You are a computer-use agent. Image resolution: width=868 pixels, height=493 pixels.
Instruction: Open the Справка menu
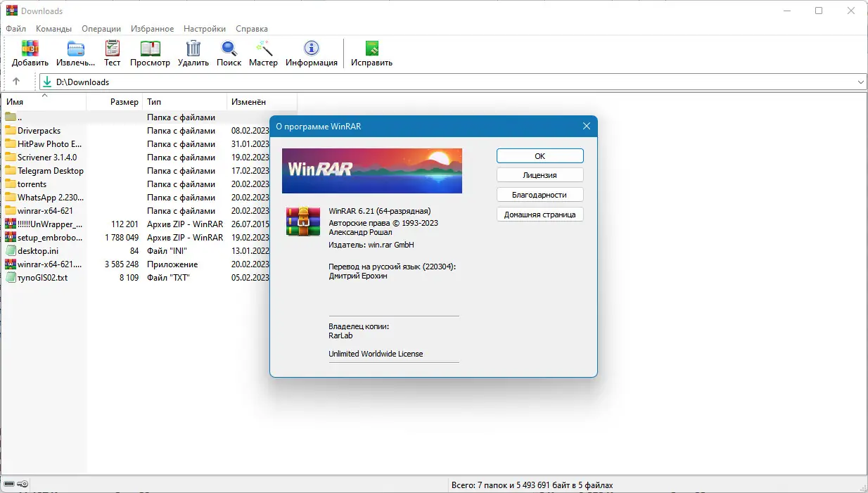[x=252, y=29]
